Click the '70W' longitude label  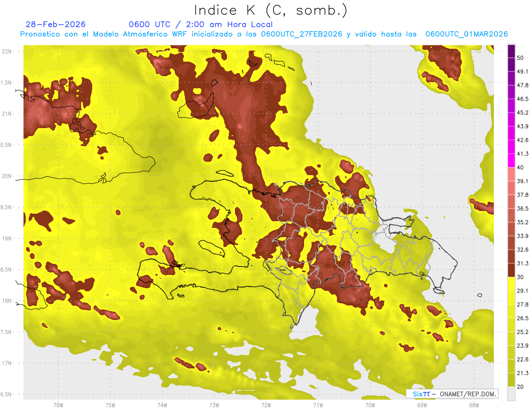pos(370,405)
